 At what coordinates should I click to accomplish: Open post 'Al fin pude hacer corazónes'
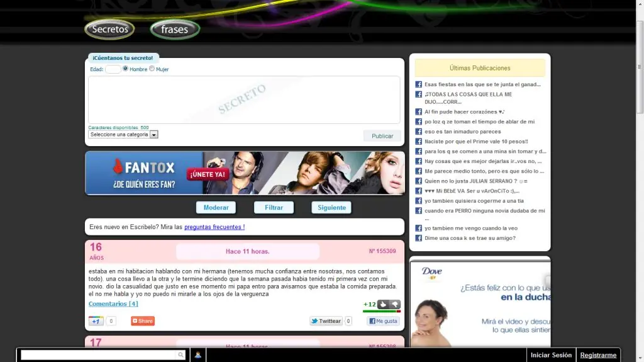[x=465, y=111]
